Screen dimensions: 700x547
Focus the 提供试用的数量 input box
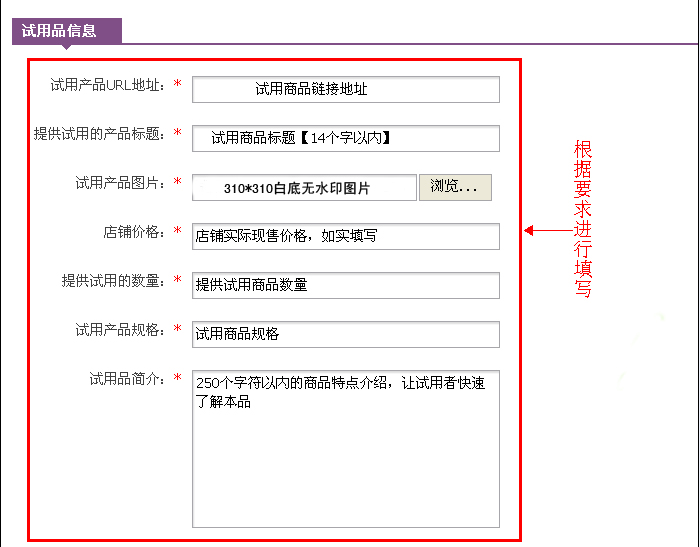pos(345,285)
